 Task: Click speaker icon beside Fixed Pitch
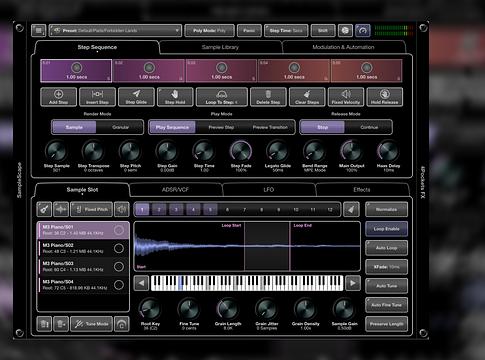point(122,210)
